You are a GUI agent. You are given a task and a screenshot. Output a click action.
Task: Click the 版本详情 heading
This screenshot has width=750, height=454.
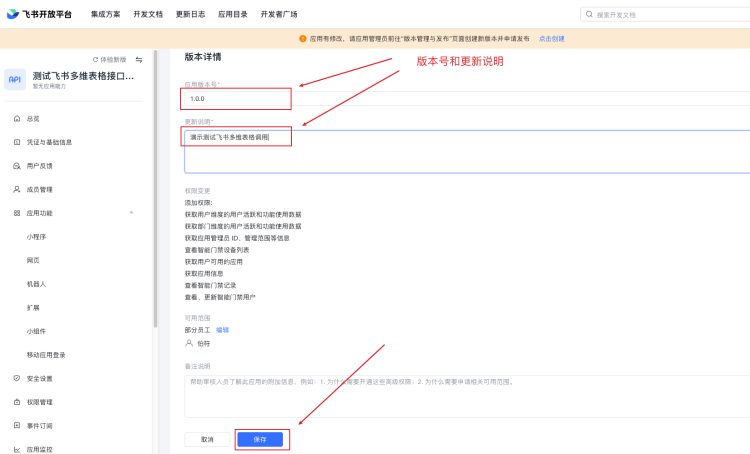click(203, 57)
